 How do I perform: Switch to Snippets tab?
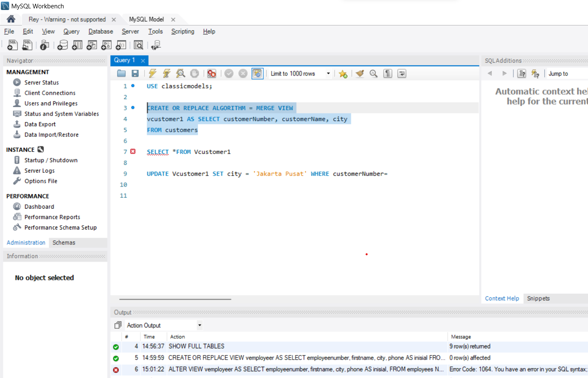pos(538,298)
